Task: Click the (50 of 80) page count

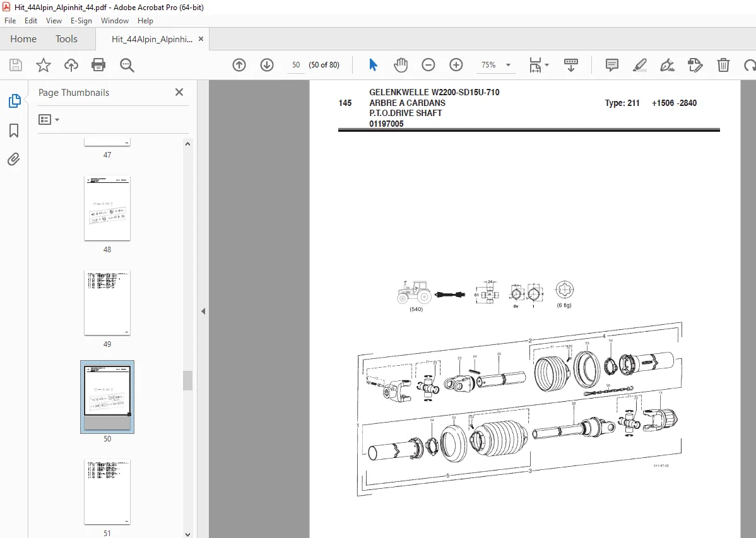Action: pyautogui.click(x=324, y=64)
